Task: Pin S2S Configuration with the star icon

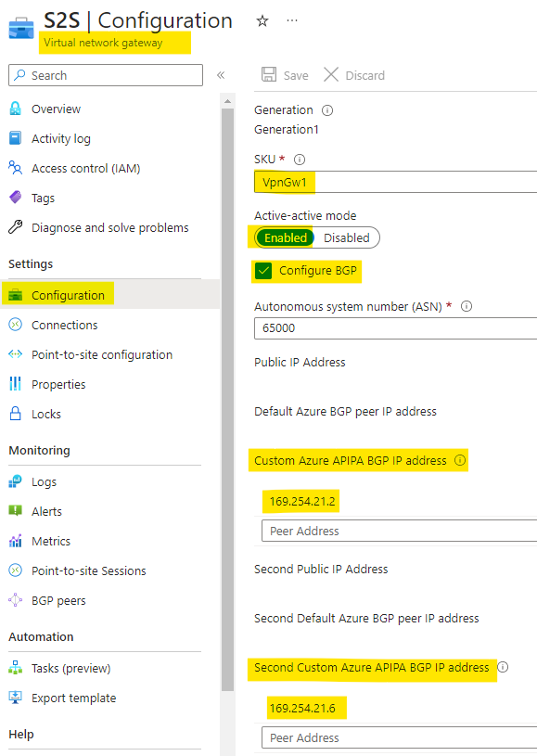Action: coord(262,20)
